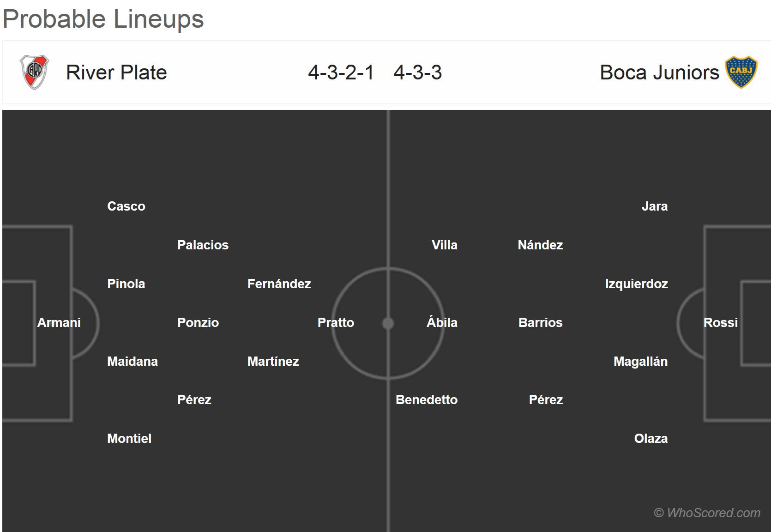Click striker Pratto's name
771x532 pixels.
tap(336, 322)
